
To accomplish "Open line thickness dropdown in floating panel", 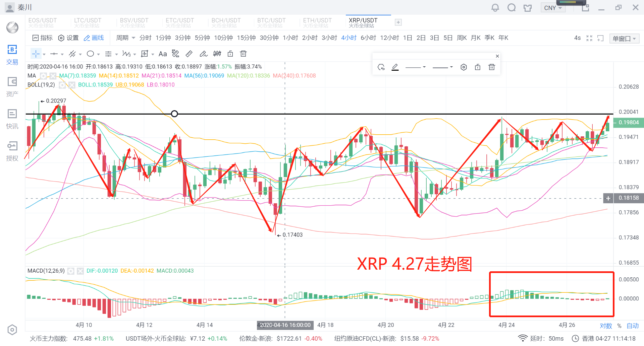I will pos(443,67).
